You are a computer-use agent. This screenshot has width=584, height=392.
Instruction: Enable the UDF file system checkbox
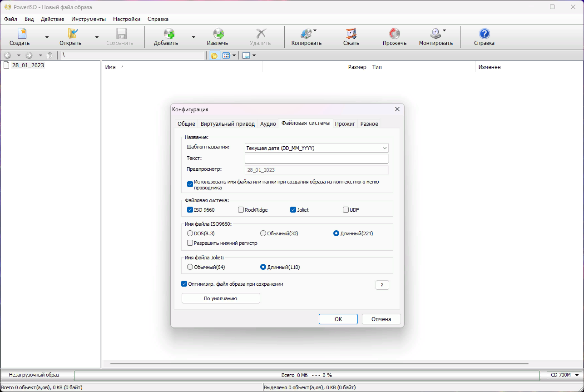[345, 209]
